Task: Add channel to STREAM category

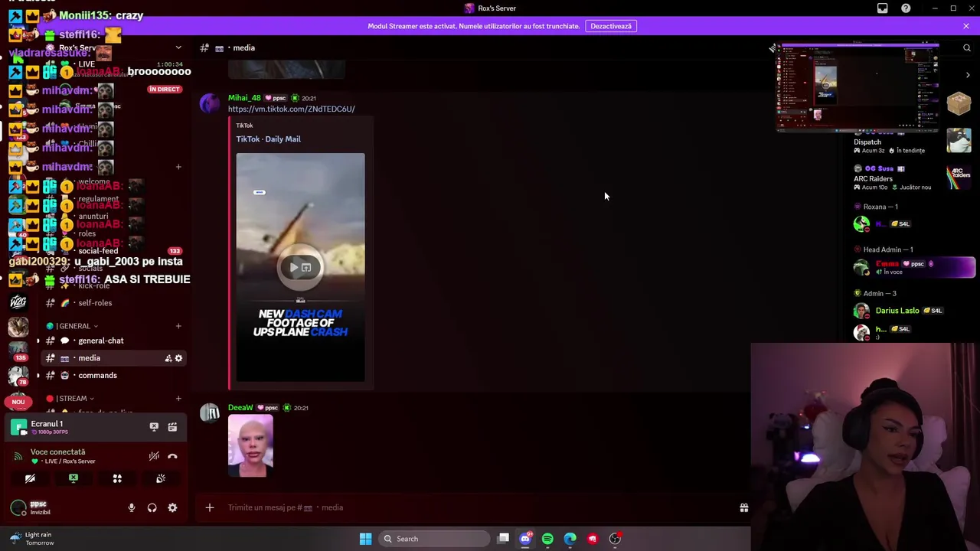Action: click(178, 399)
